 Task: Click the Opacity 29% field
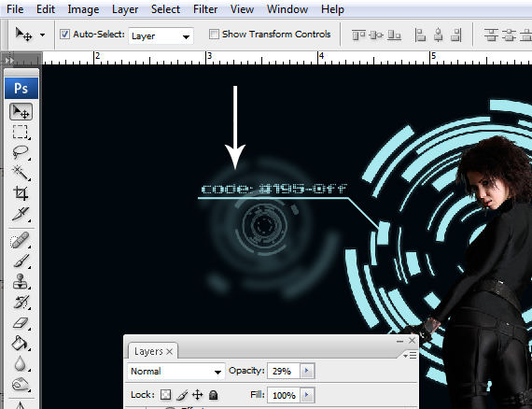point(284,371)
